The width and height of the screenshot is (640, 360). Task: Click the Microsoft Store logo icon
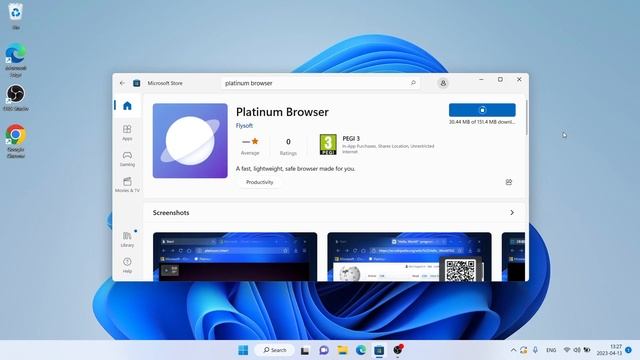pos(137,83)
